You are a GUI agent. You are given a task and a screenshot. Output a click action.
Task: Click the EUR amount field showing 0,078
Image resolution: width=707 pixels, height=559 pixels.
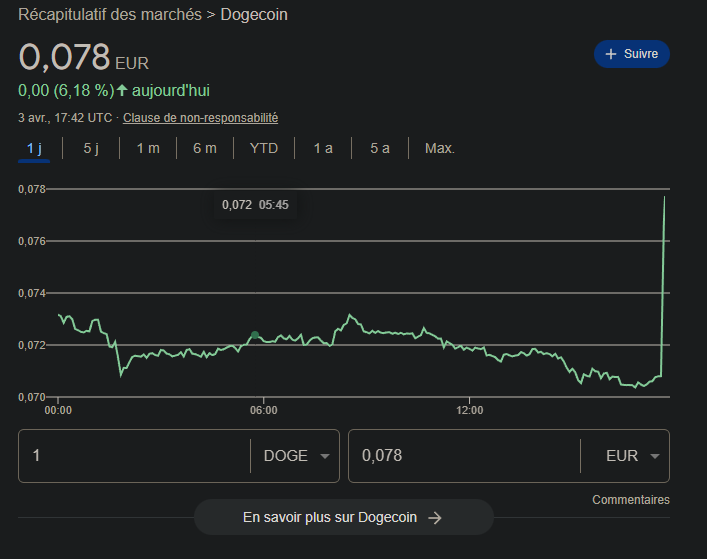[460, 456]
